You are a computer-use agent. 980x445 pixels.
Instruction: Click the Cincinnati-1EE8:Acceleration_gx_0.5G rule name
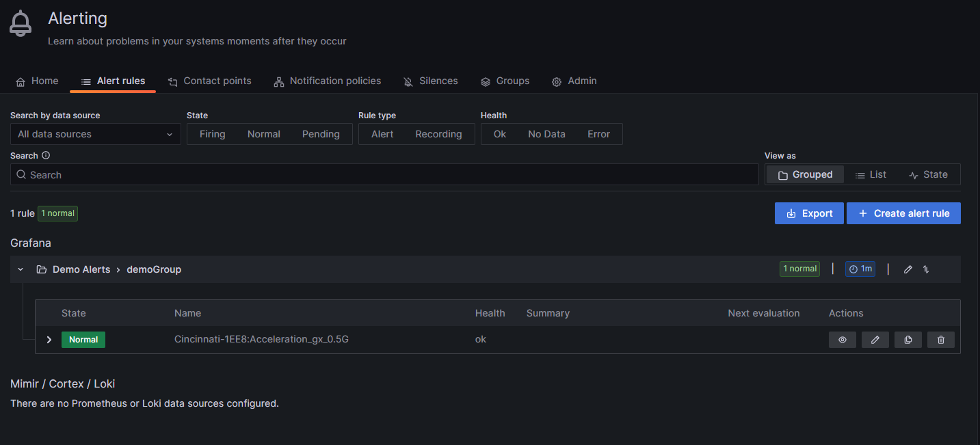point(261,339)
